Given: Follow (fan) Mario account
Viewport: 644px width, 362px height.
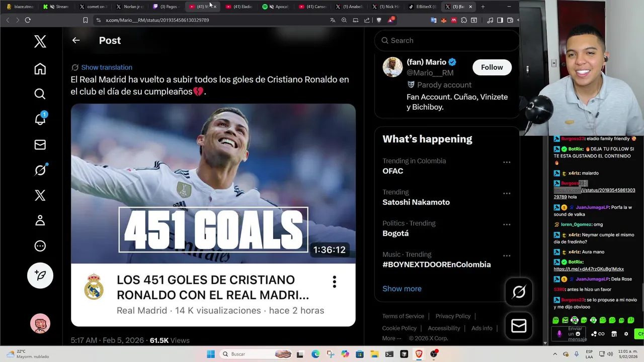Looking at the screenshot, I should coord(492,67).
